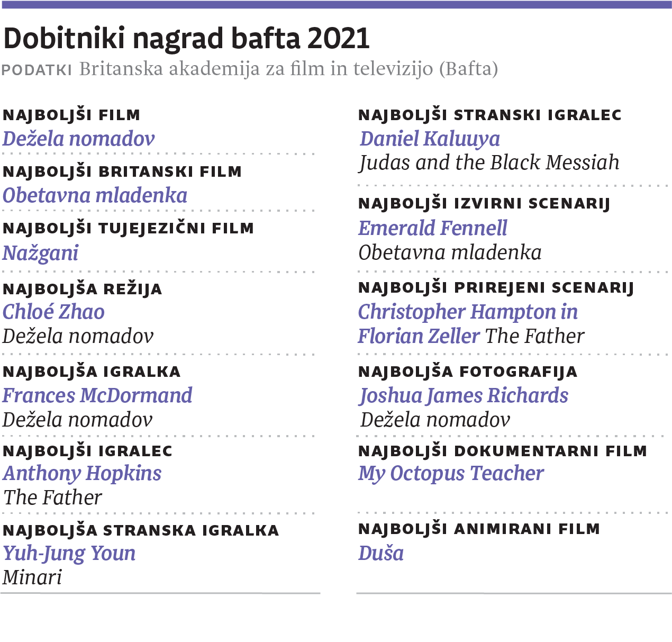672x642 pixels.
Task: Click the 'Minari' film title
Action: (32, 577)
